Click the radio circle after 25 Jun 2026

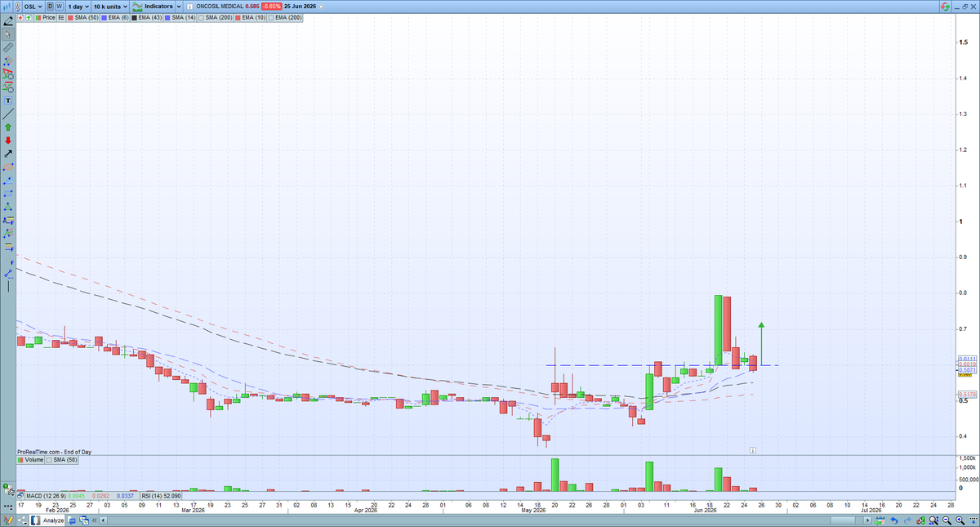pyautogui.click(x=321, y=7)
